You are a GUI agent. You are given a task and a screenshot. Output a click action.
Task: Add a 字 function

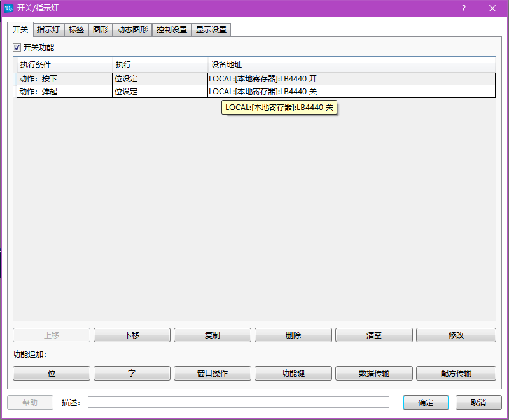[132, 374]
